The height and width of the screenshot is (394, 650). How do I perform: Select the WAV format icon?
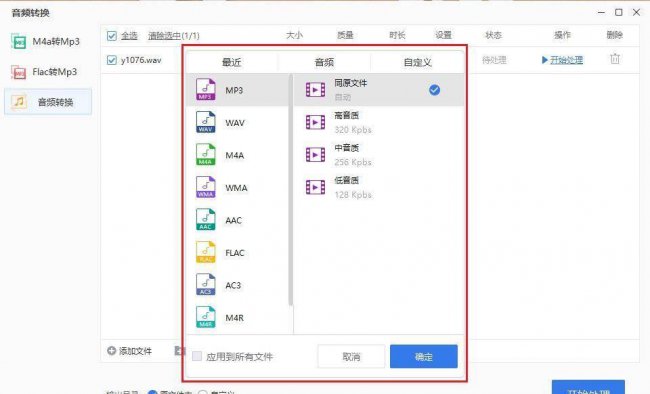click(x=206, y=122)
